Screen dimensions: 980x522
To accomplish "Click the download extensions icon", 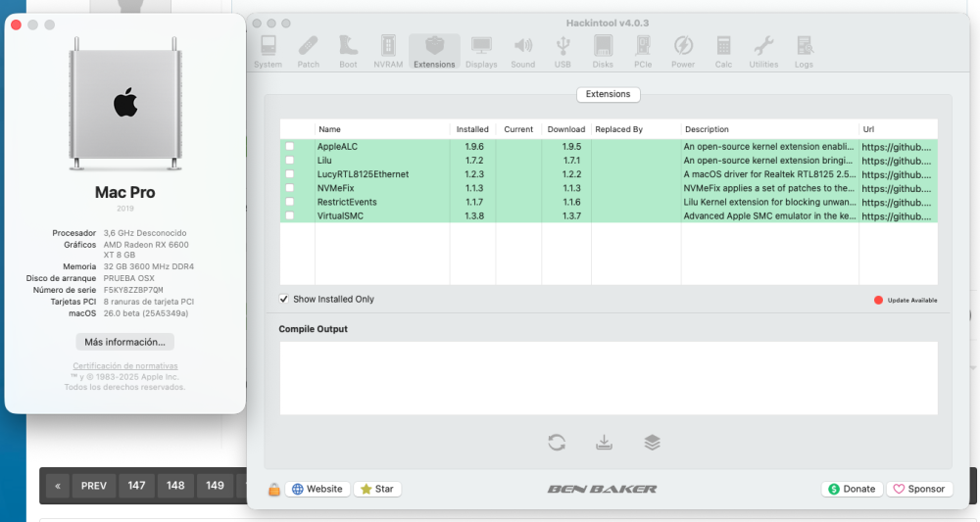I will pos(604,443).
